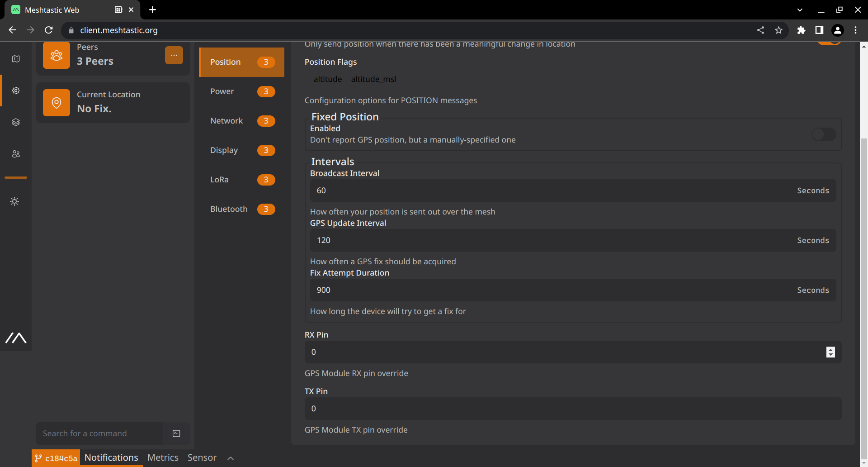Click the terminal icon in the command search
Screen dimensions: 868x467
coord(176,433)
